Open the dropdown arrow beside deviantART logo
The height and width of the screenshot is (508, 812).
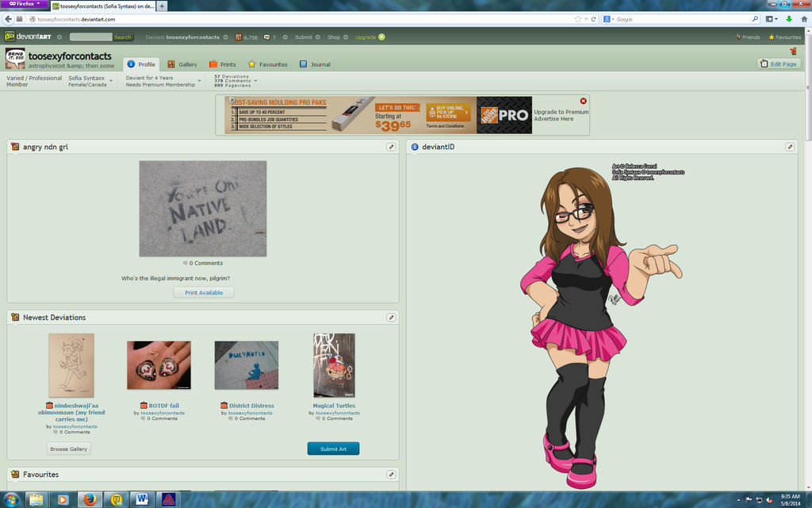[x=59, y=37]
